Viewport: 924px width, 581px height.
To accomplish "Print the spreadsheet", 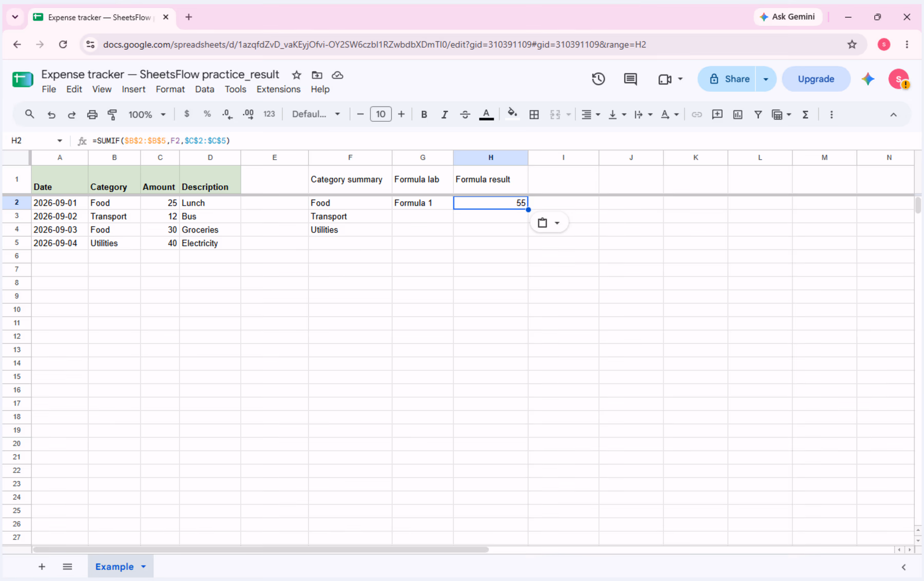I will pyautogui.click(x=92, y=114).
